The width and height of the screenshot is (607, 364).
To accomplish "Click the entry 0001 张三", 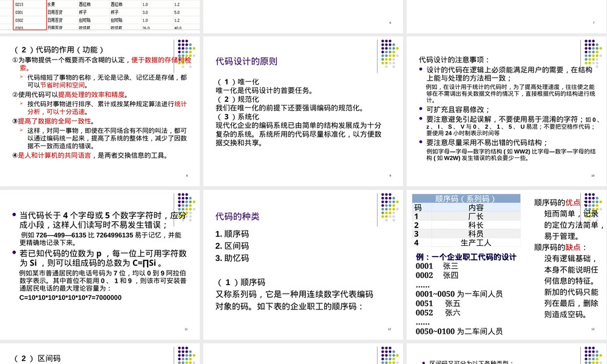I will tap(437, 266).
